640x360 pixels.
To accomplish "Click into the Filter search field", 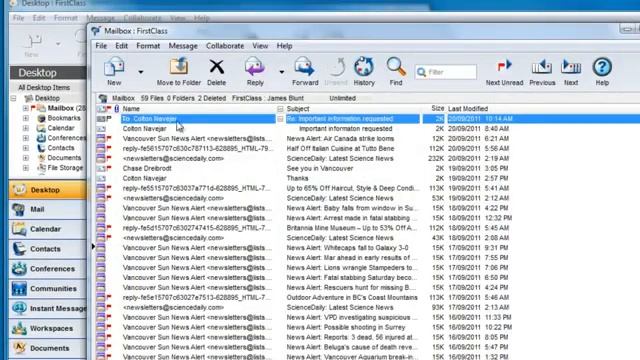I will point(446,72).
